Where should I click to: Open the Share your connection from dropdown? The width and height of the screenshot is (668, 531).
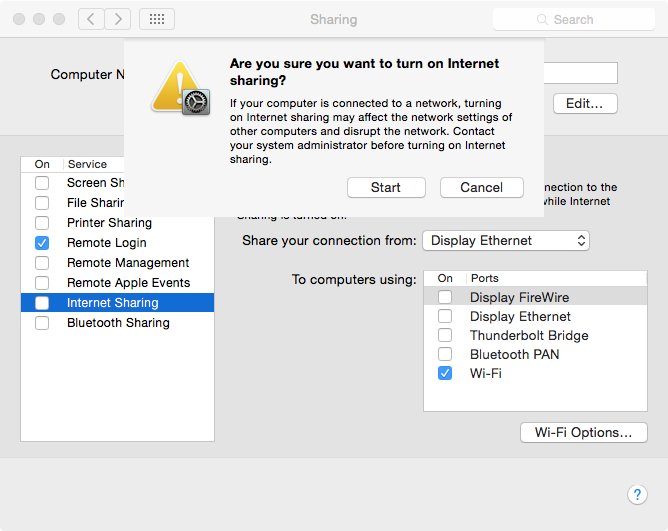(x=506, y=241)
